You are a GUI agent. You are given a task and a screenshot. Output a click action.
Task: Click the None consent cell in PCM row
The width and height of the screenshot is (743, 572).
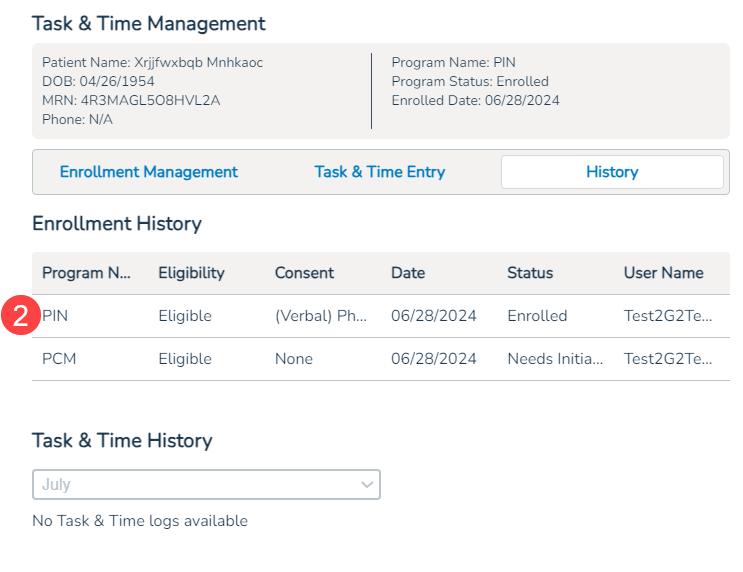pyautogui.click(x=294, y=359)
